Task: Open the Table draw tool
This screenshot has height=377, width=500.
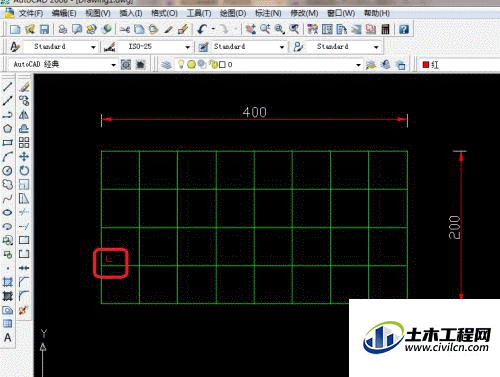Action: [x=8, y=324]
